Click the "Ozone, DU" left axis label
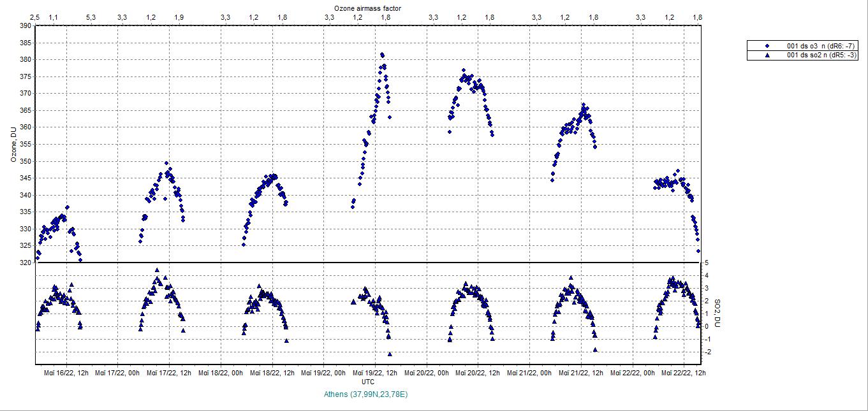The width and height of the screenshot is (868, 411). click(13, 144)
